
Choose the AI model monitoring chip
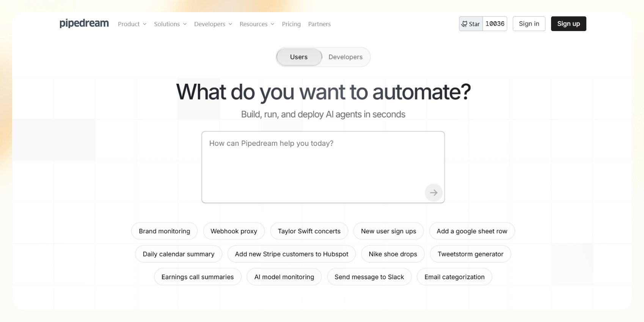click(284, 277)
